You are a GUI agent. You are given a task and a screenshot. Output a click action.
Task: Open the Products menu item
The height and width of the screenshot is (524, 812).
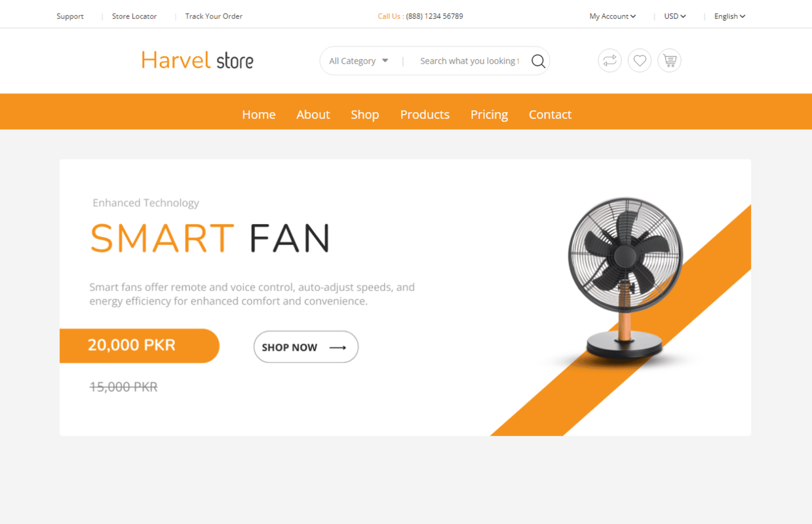pos(425,115)
